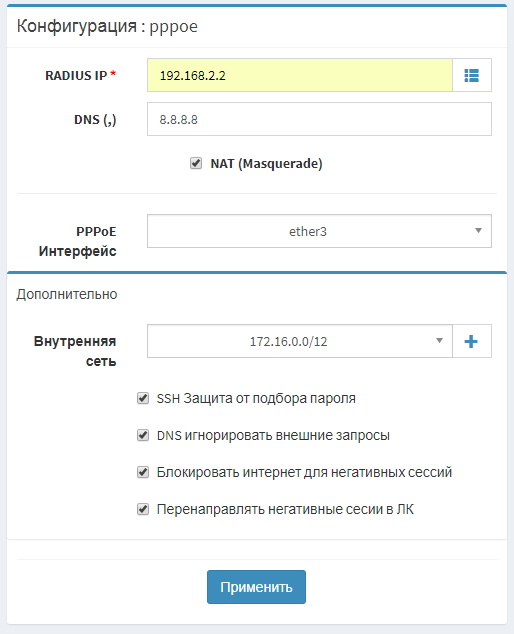
Task: Open the Внутренняя сеть 172.16.0.0/12 dropdown
Action: tap(300, 341)
